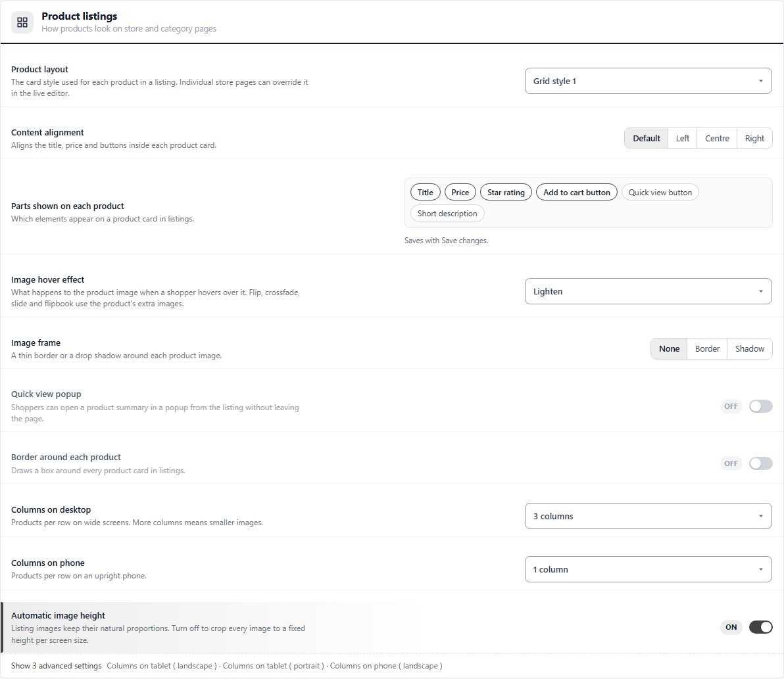
Task: Click the Image frame label
Action: [36, 342]
